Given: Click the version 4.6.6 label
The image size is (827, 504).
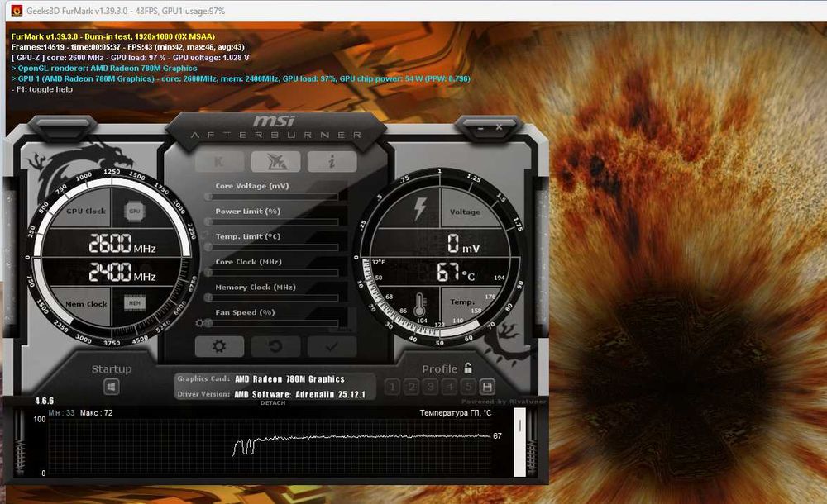Looking at the screenshot, I should [x=45, y=401].
